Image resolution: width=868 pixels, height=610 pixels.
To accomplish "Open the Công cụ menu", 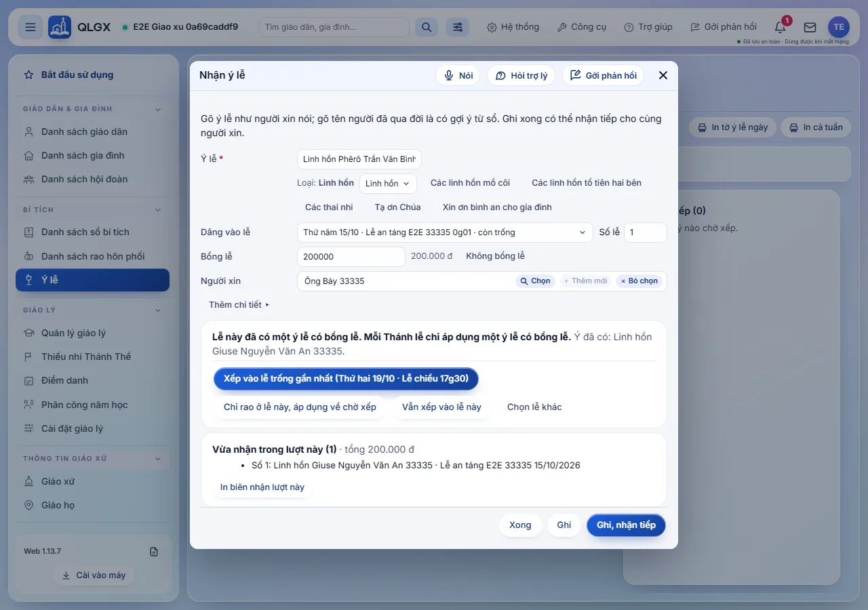I will [x=582, y=27].
